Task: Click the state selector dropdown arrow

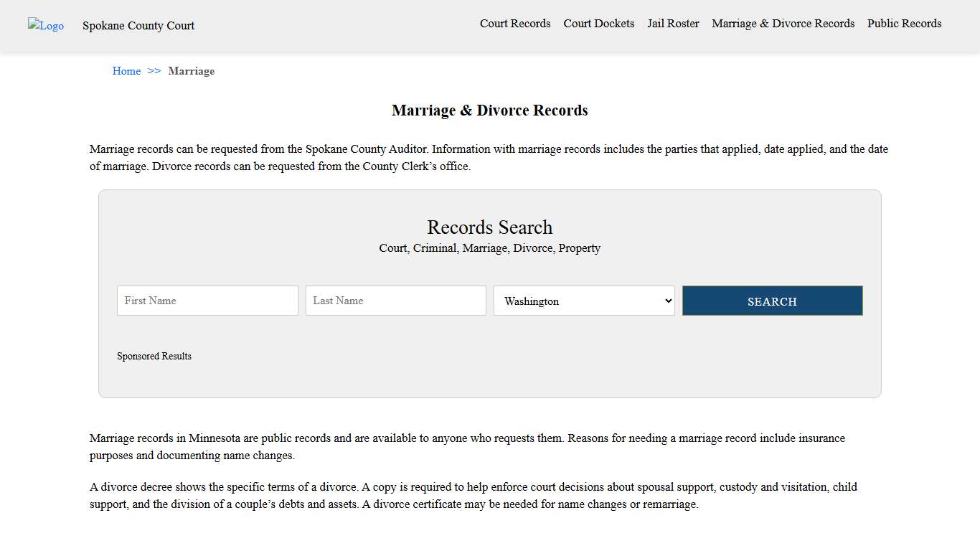Action: [x=667, y=301]
